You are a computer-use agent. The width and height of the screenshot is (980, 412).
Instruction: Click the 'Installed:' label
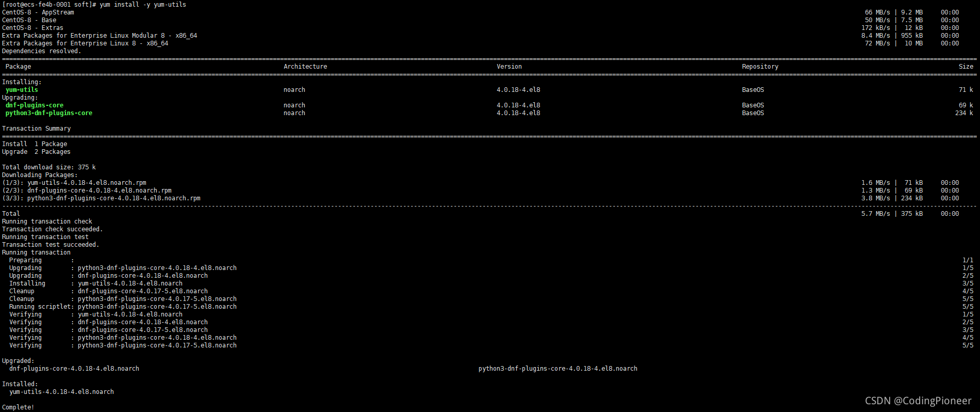tap(20, 384)
